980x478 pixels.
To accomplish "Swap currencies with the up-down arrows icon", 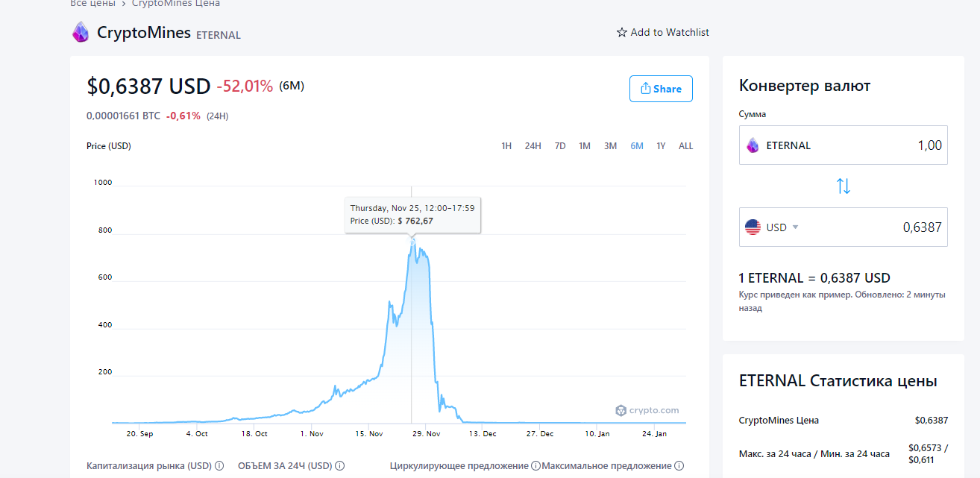I will (844, 186).
